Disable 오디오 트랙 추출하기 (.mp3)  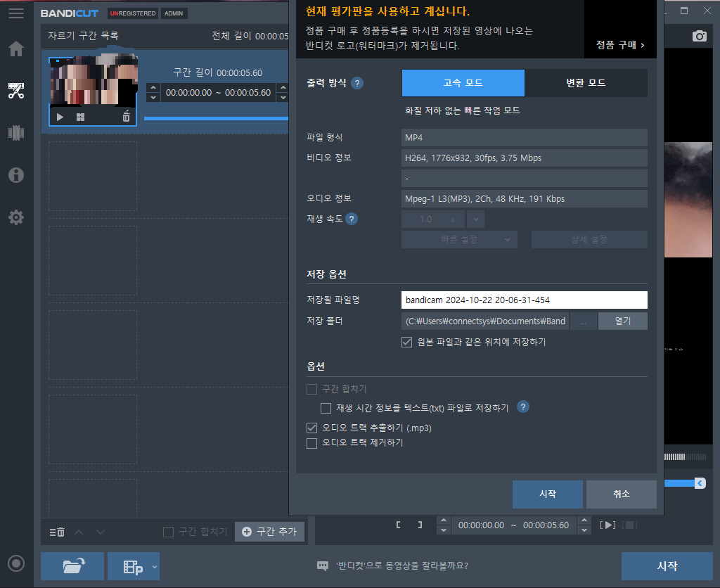pos(311,427)
